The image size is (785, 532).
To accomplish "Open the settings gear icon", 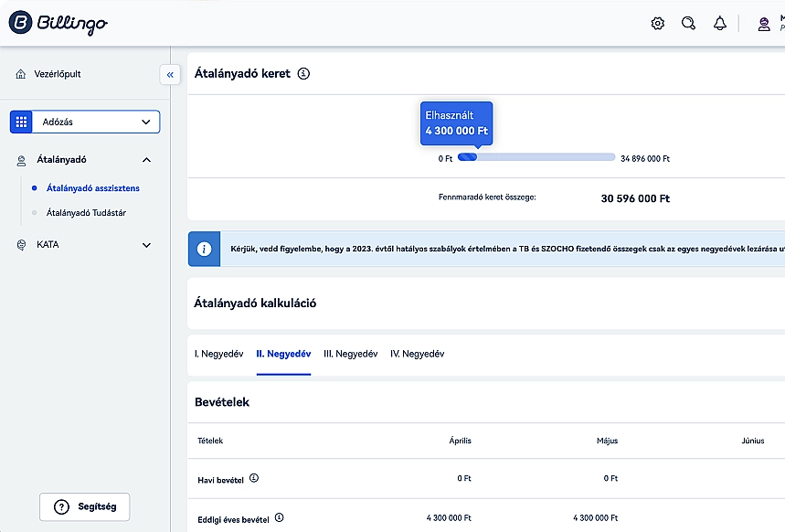I will (x=658, y=24).
